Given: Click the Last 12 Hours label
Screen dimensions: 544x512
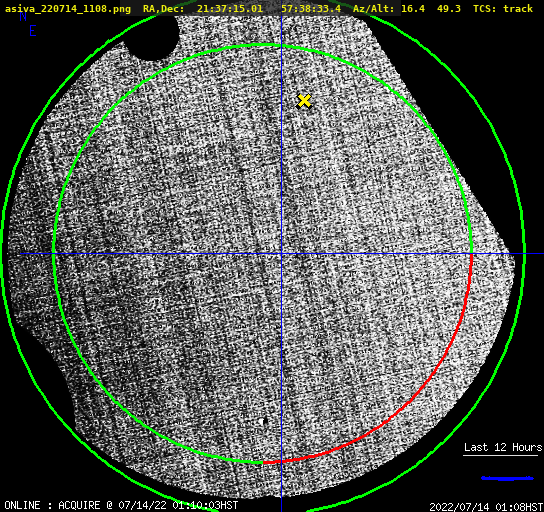Looking at the screenshot, I should [x=503, y=447].
